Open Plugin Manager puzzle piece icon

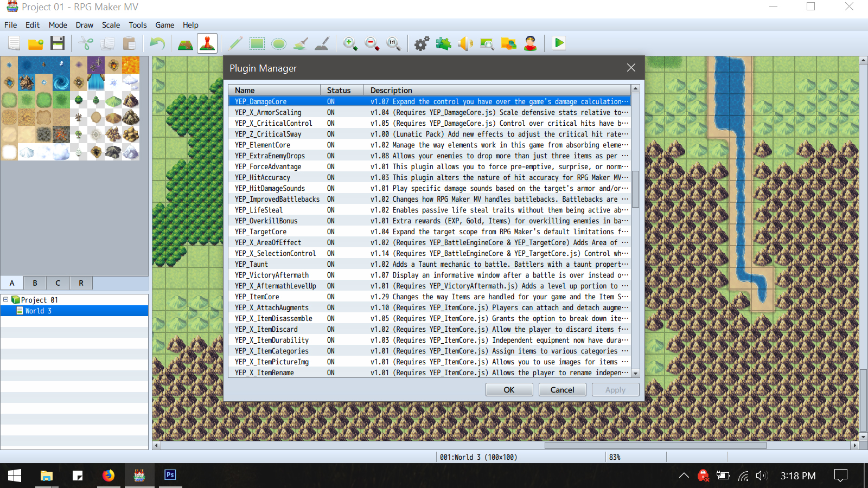(444, 43)
